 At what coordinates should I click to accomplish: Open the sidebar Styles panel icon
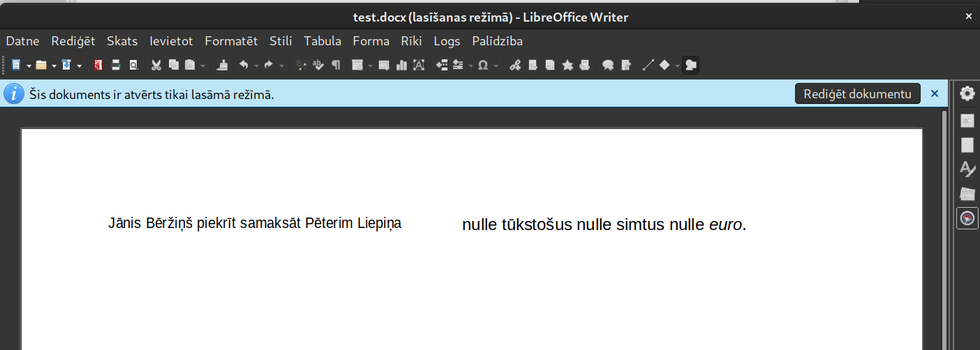967,168
